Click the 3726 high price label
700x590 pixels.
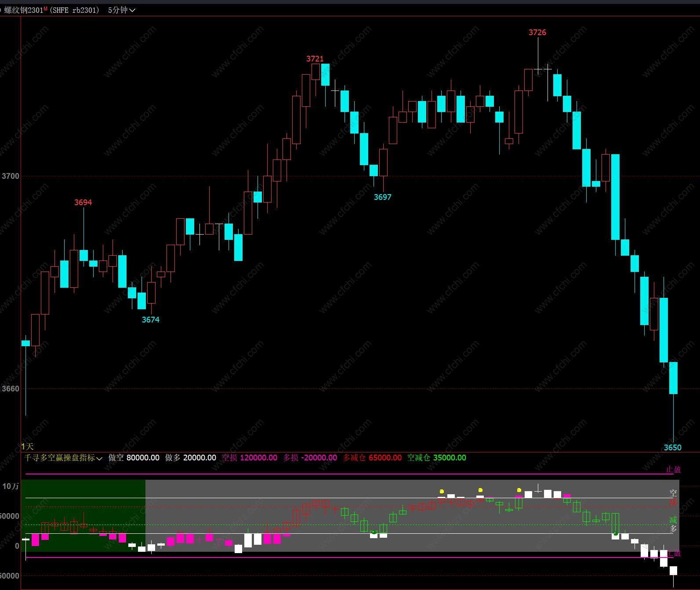(x=537, y=33)
